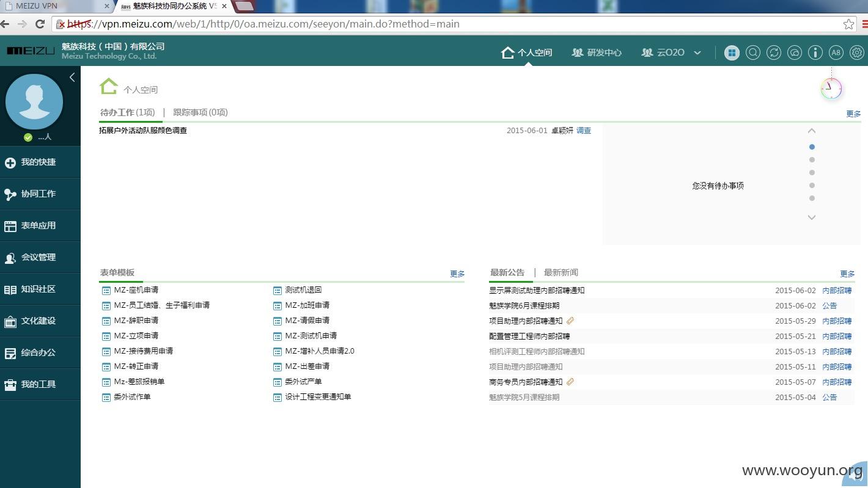868x488 pixels.
Task: Click 更多 in announcements section
Action: 847,274
